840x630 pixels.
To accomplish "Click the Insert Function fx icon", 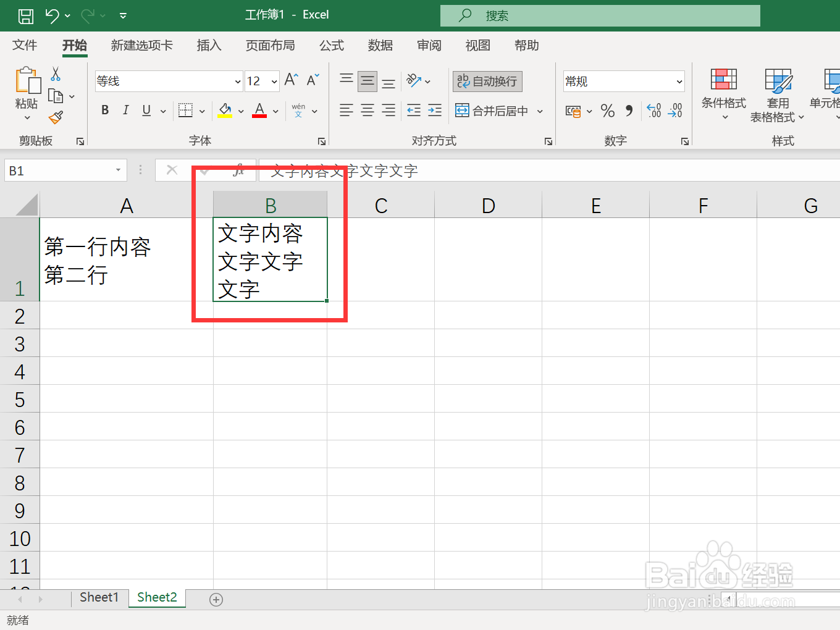I will pyautogui.click(x=240, y=170).
